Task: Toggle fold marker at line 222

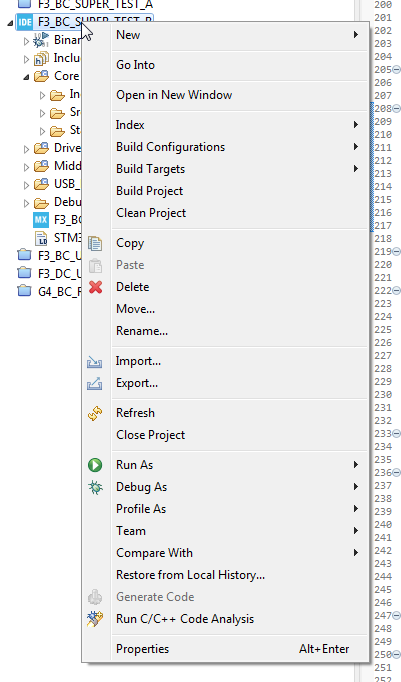Action: click(396, 291)
